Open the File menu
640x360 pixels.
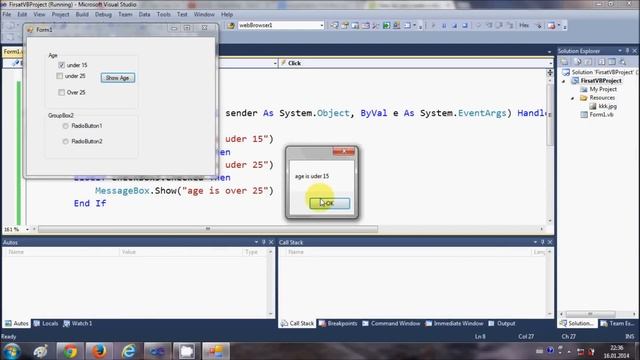pyautogui.click(x=7, y=14)
